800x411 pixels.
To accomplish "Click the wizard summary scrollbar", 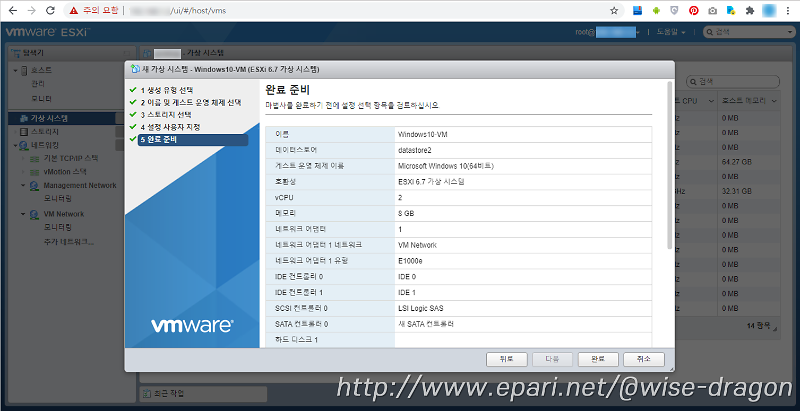I will pyautogui.click(x=670, y=166).
